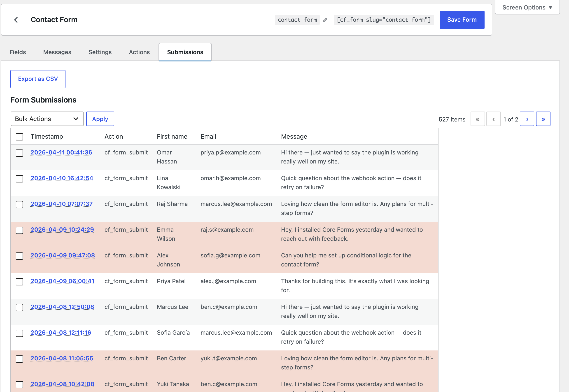Open the Bulk Actions dropdown
569x392 pixels.
(x=47, y=119)
